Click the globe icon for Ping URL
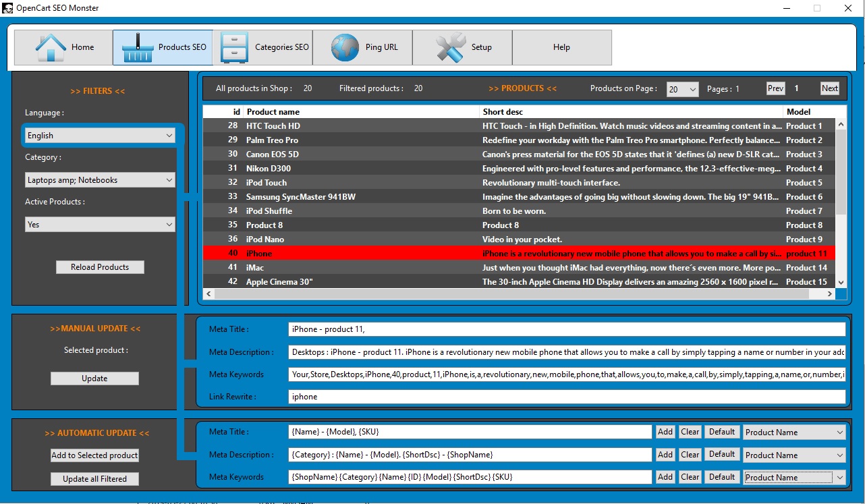 click(345, 48)
